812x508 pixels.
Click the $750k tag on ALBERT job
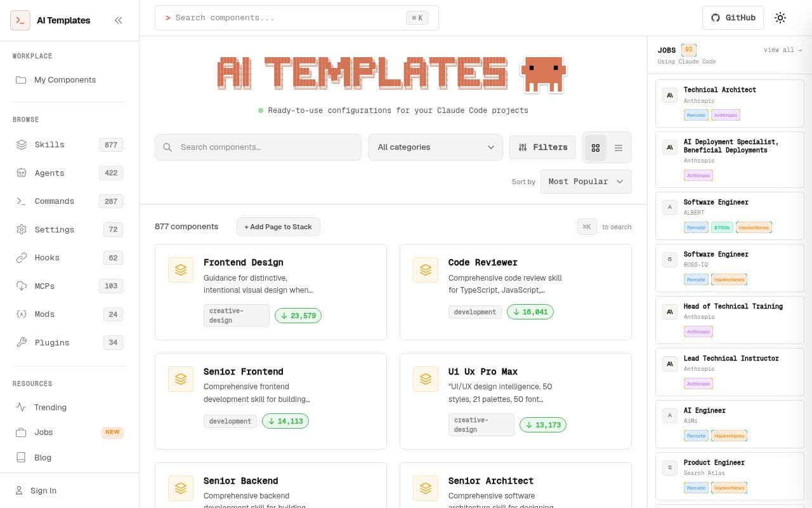click(722, 227)
